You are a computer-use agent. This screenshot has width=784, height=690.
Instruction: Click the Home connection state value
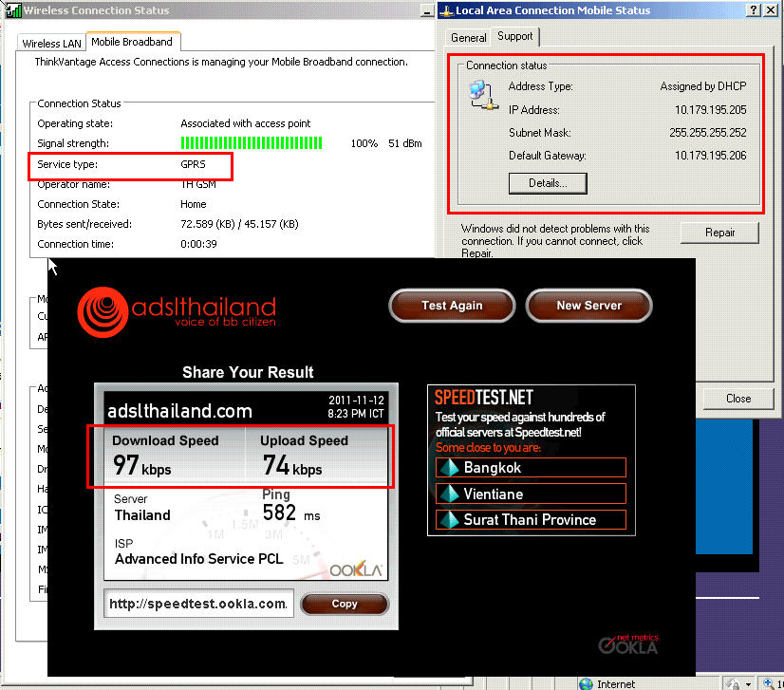(193, 204)
